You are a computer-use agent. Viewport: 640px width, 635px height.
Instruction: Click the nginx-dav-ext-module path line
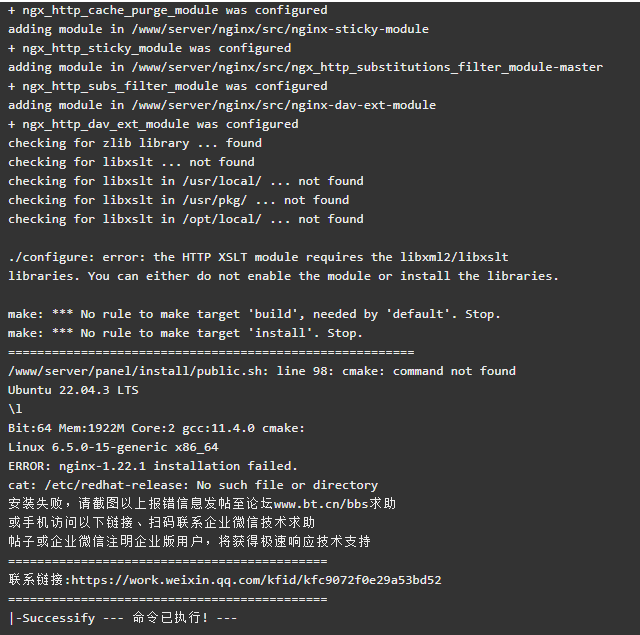coord(222,105)
